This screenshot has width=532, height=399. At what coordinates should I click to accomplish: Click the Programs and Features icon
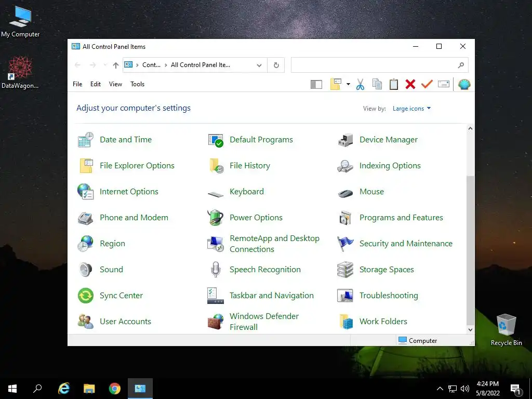tap(345, 218)
